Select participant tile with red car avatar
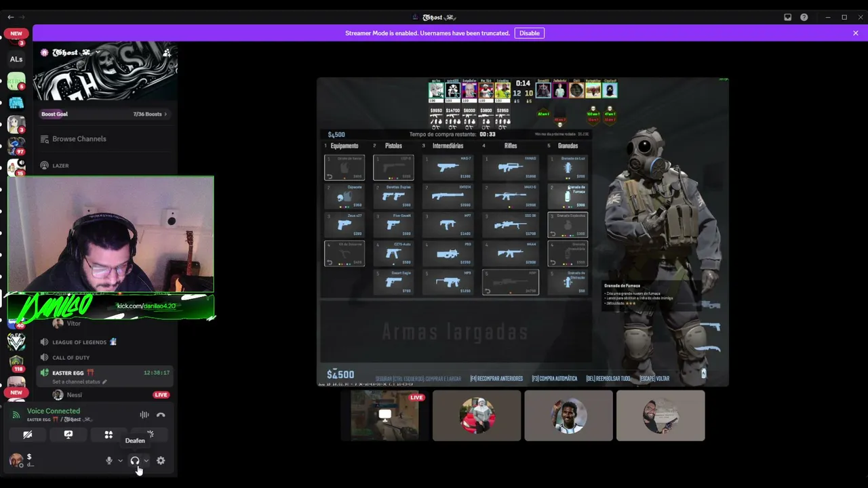Image resolution: width=868 pixels, height=488 pixels. 477,415
